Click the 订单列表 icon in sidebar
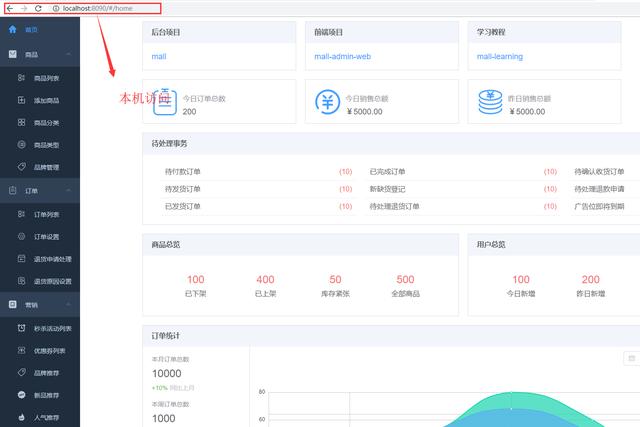Screen dimensions: 640x427 (x=22, y=214)
